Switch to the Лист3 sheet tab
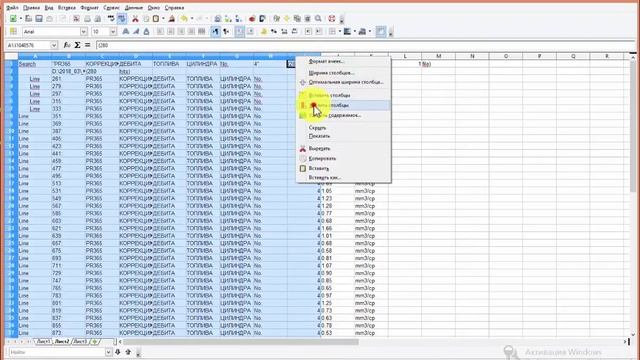 pos(80,341)
